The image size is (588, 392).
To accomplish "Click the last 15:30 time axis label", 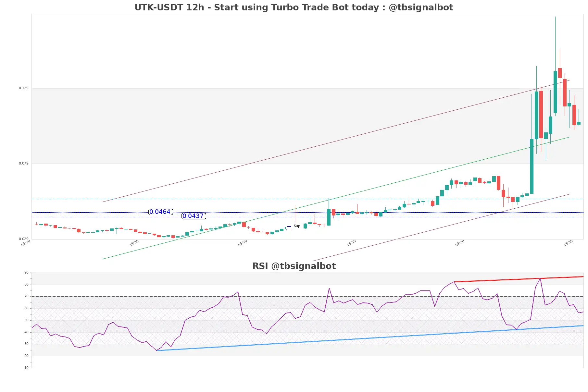I will [568, 243].
